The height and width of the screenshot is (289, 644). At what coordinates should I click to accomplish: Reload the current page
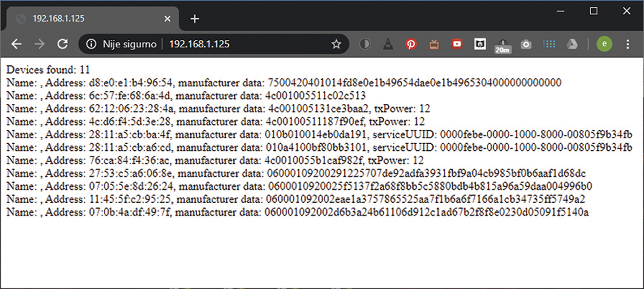click(63, 44)
